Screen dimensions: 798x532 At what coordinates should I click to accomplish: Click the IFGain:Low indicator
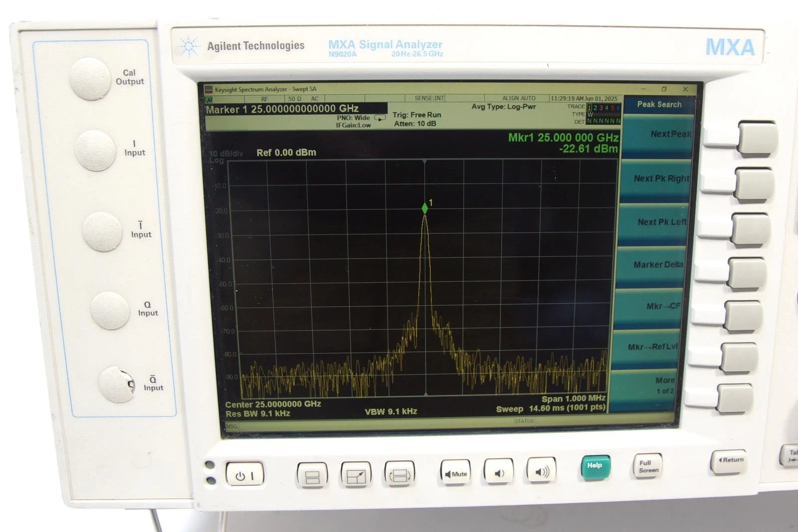point(353,125)
